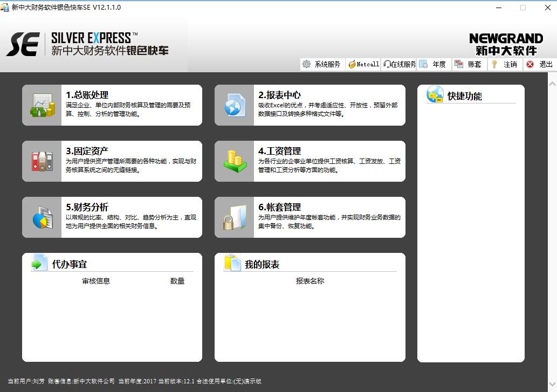Select 年度 in the toolbar

coord(434,64)
